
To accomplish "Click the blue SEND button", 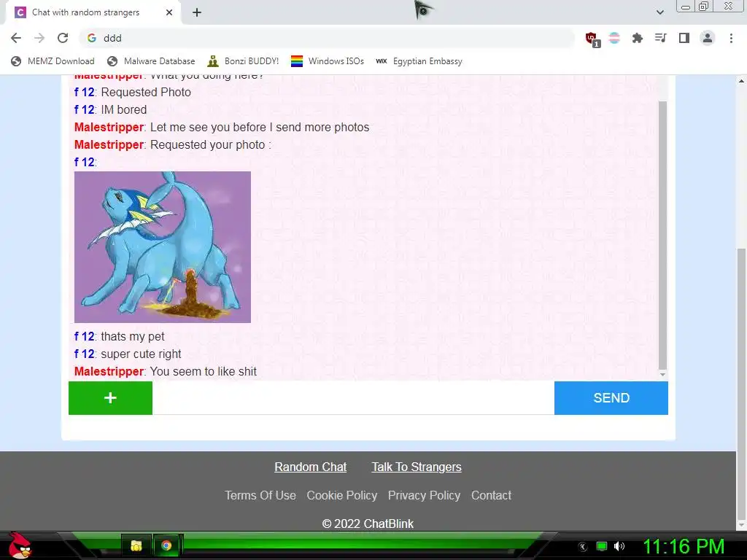I will (611, 398).
